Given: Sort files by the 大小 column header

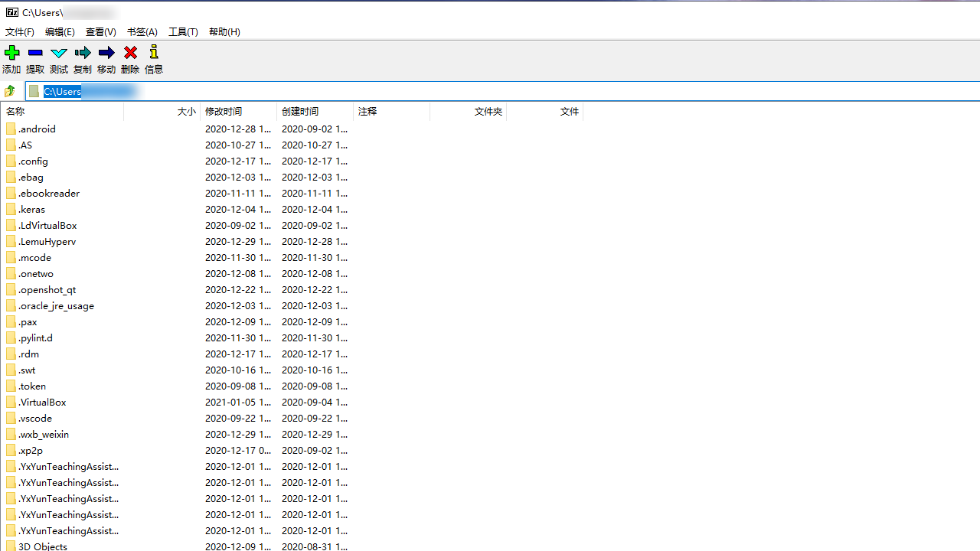Looking at the screenshot, I should [x=186, y=111].
